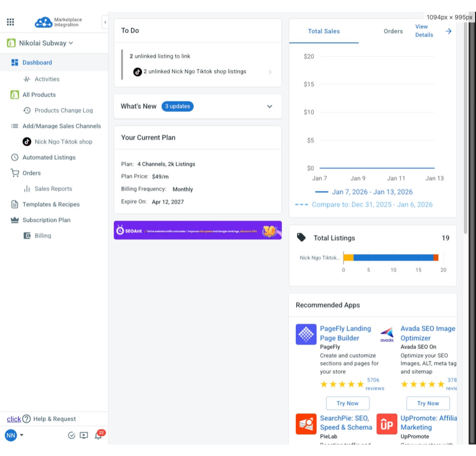Click the Products Change Log history icon
The image size is (476, 456).
[x=27, y=110]
